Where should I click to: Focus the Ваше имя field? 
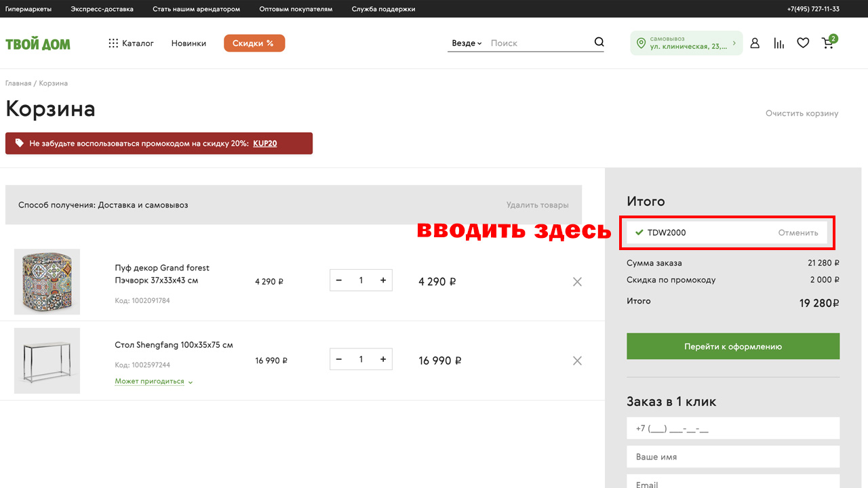[x=733, y=457]
